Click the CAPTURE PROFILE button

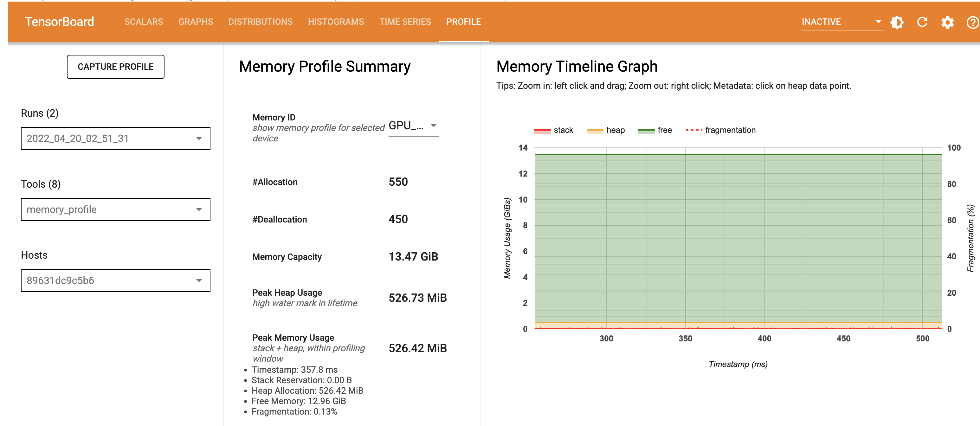115,67
